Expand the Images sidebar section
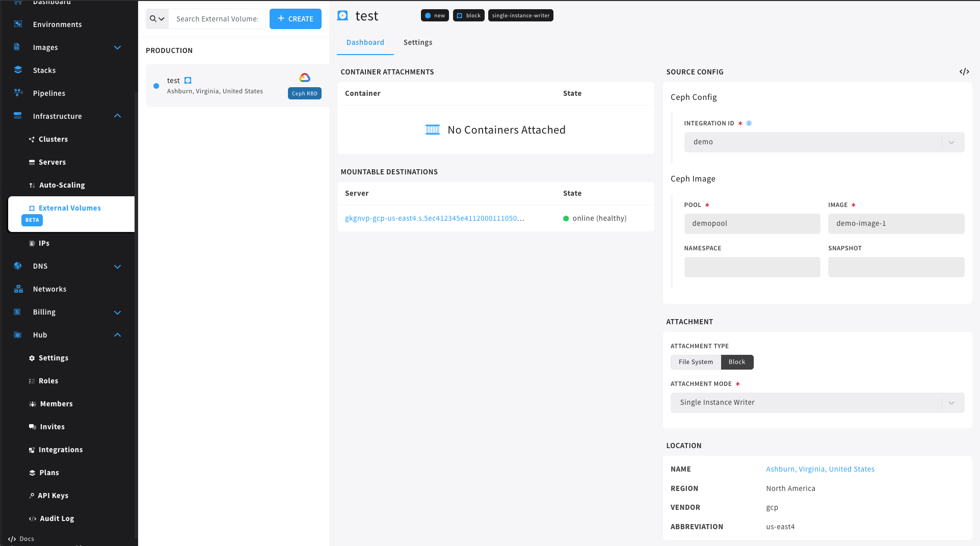This screenshot has height=546, width=980. coord(117,47)
